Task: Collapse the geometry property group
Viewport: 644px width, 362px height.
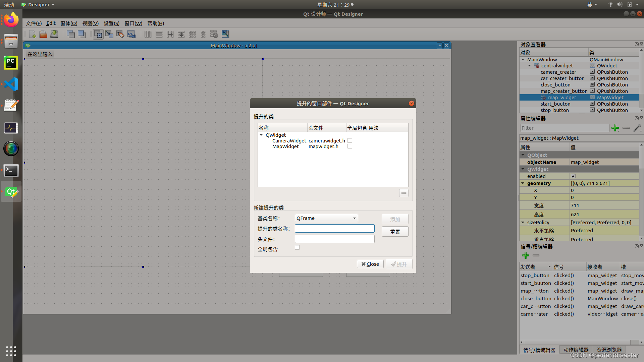Action: click(x=523, y=183)
